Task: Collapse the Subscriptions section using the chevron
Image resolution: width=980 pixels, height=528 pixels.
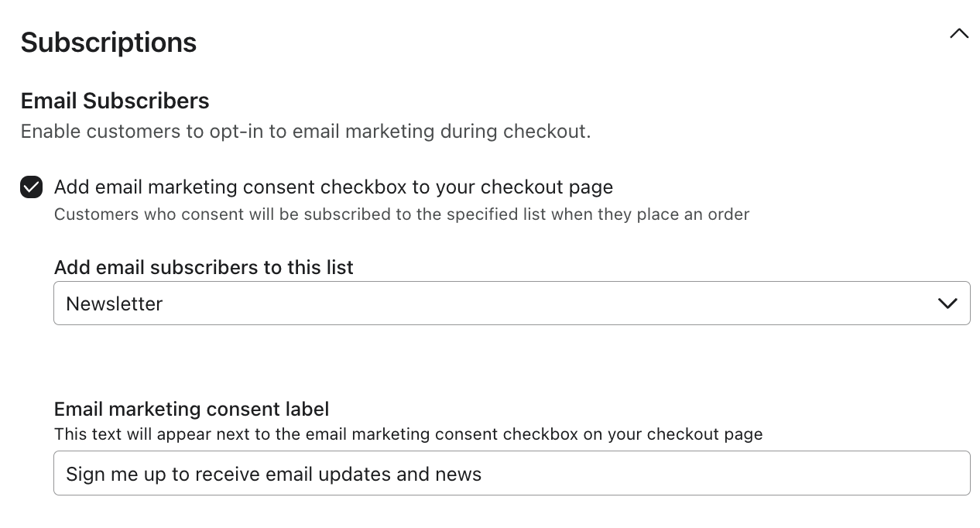Action: click(x=959, y=33)
